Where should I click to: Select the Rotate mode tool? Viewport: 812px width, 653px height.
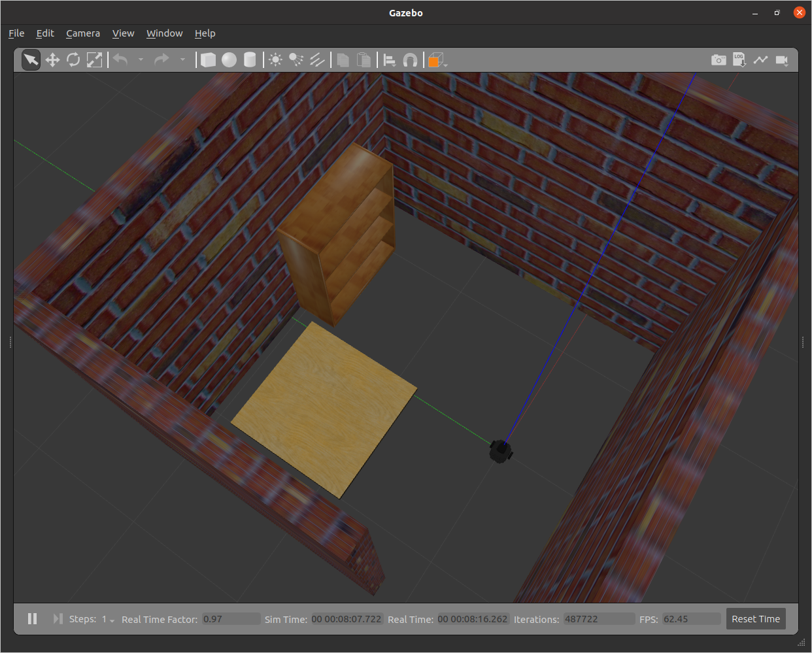(x=73, y=60)
